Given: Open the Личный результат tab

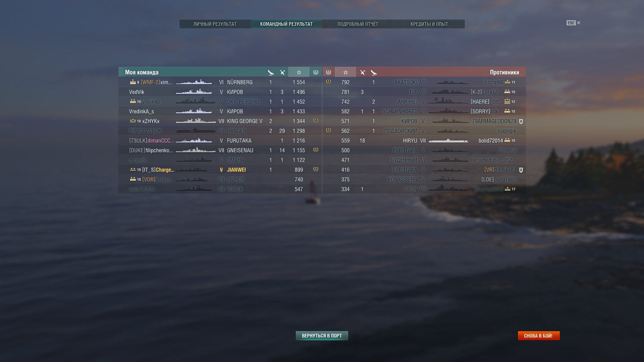Looking at the screenshot, I should (215, 24).
